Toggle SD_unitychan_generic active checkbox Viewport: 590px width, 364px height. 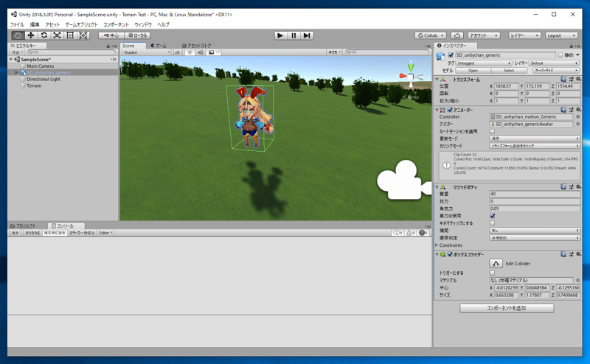coord(451,55)
